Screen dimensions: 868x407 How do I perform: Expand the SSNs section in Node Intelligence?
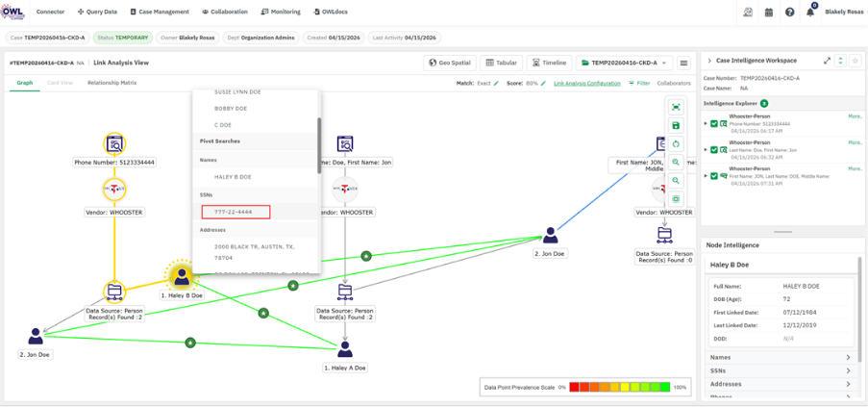(781, 371)
